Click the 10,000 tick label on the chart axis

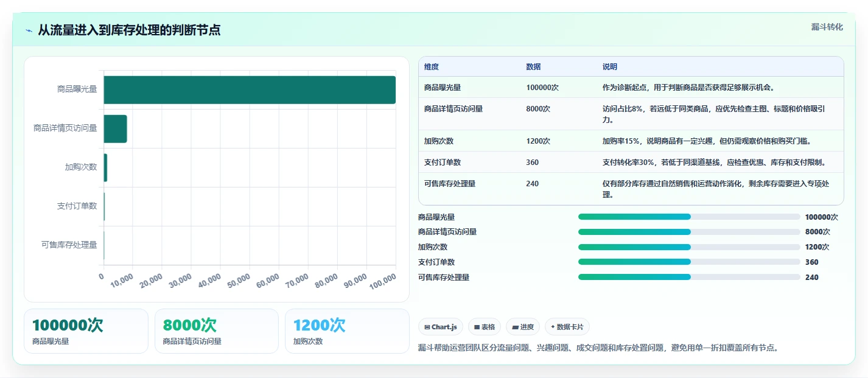pos(122,281)
